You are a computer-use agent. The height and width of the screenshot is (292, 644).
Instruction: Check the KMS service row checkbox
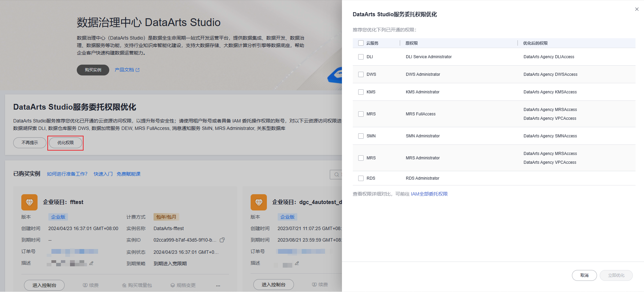pyautogui.click(x=361, y=92)
